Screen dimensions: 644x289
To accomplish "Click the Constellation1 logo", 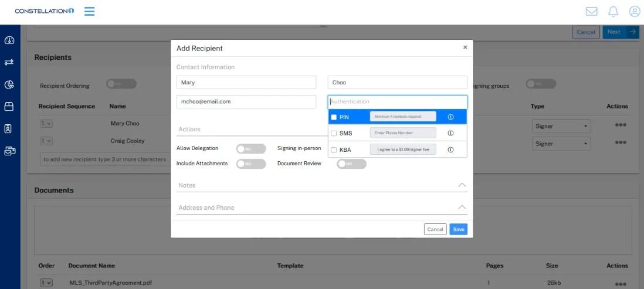I will [45, 11].
